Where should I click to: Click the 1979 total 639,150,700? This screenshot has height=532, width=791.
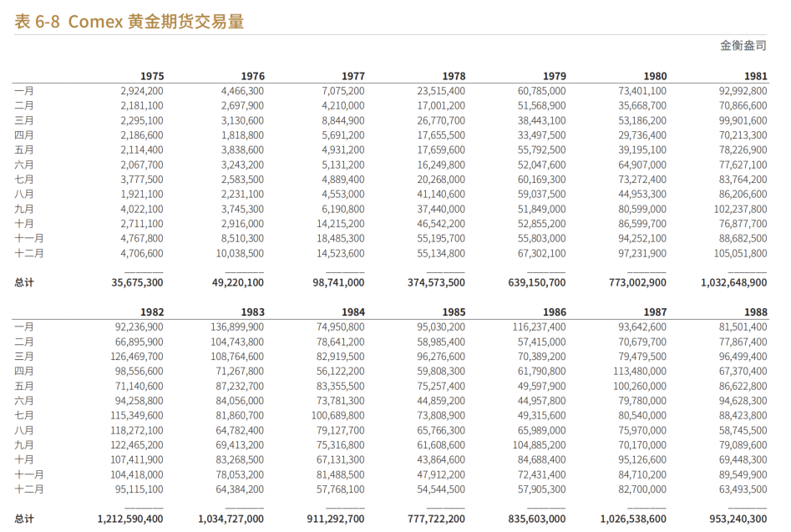[x=537, y=282]
